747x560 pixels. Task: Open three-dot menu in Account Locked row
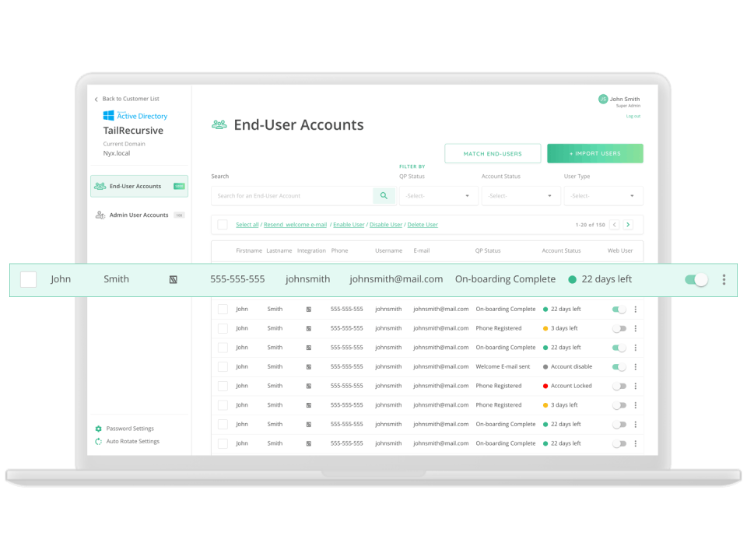(635, 387)
